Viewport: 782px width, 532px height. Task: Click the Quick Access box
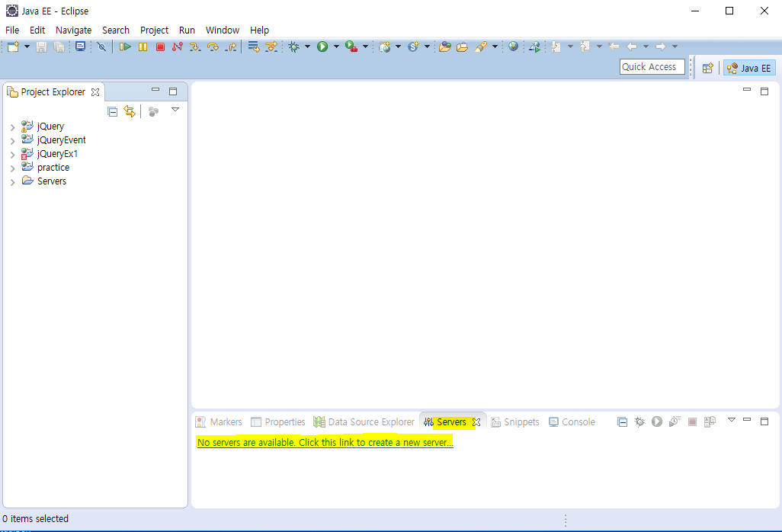652,66
